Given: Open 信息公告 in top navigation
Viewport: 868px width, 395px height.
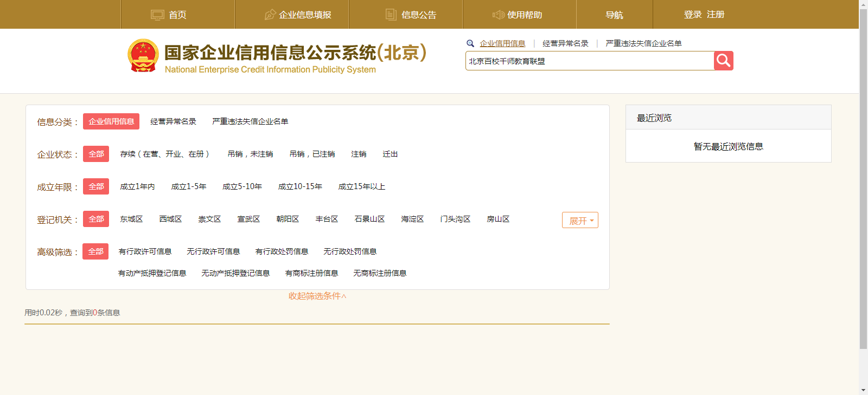Looking at the screenshot, I should tap(418, 15).
